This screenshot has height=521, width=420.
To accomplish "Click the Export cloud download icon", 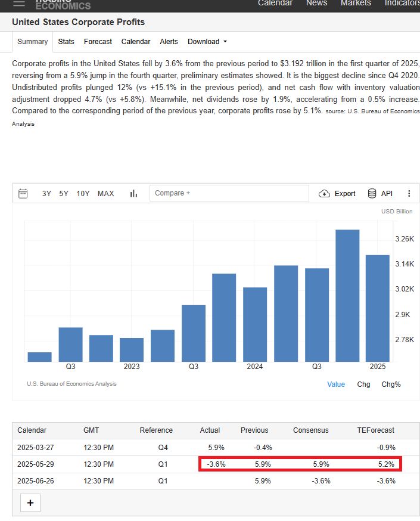I will pos(324,193).
